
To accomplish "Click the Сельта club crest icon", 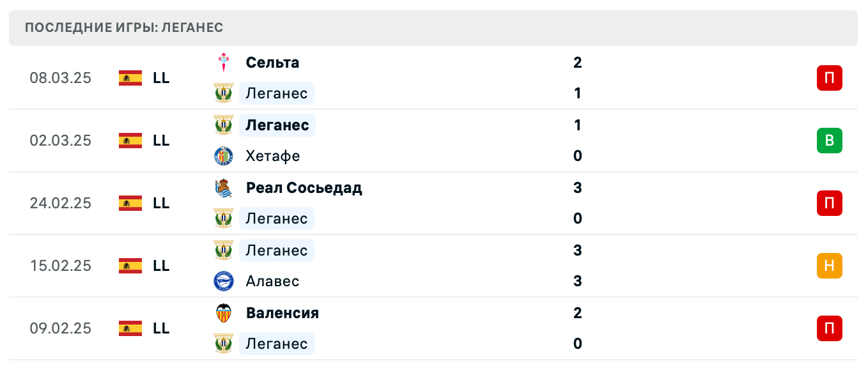I will (x=223, y=62).
